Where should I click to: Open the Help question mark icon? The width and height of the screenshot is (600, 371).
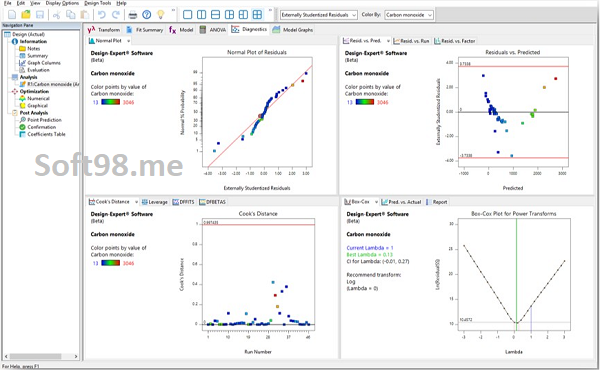tap(147, 15)
